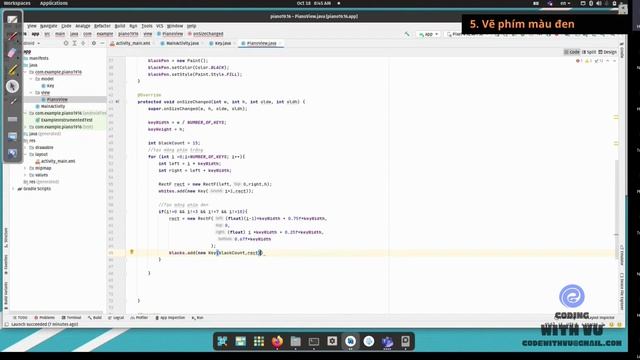Select the pointer cursor annotation tool
The height and width of the screenshot is (360, 640).
pos(12,86)
